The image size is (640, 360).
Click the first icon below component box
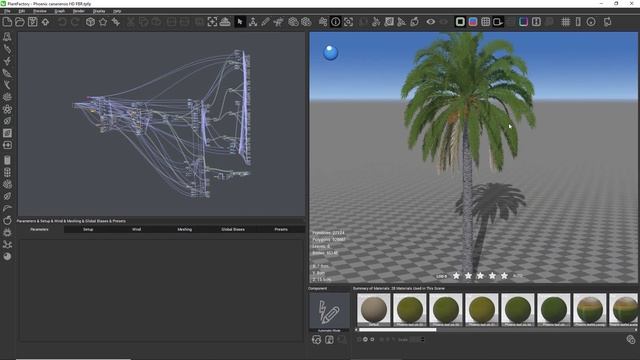pos(316,340)
